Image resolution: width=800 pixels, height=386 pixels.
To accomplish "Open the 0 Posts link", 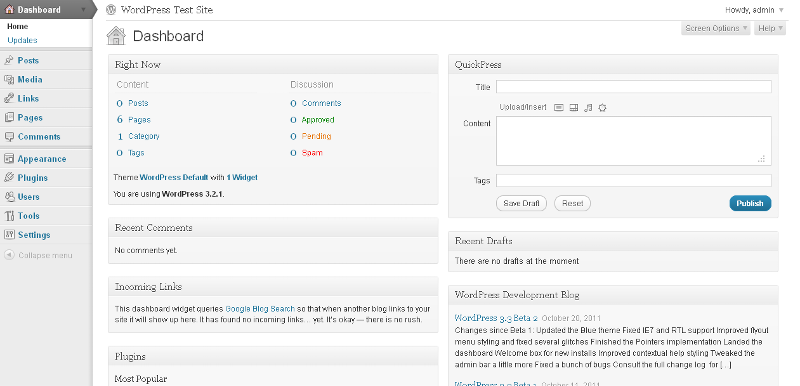I will [132, 103].
